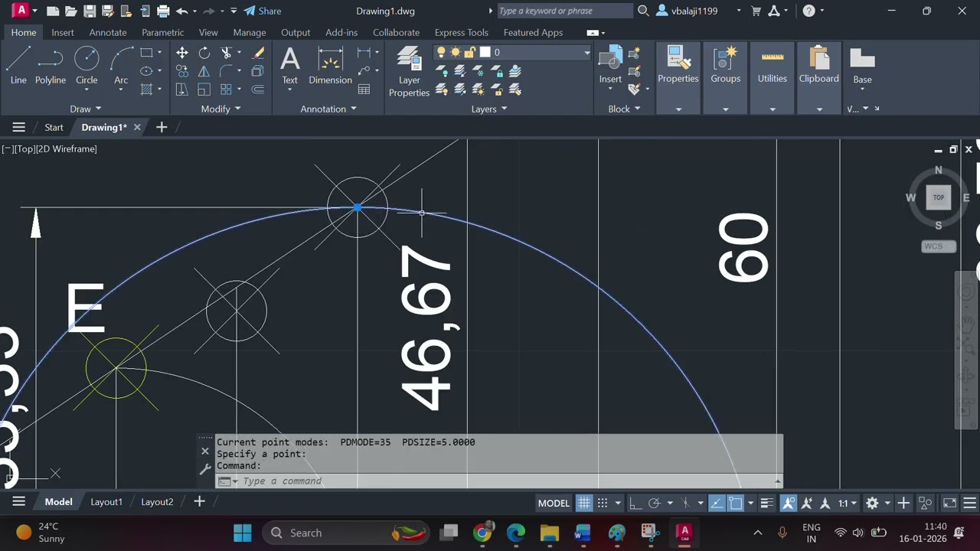Toggle auto-scale annotations in status bar
This screenshot has width=980, height=551.
806,503
